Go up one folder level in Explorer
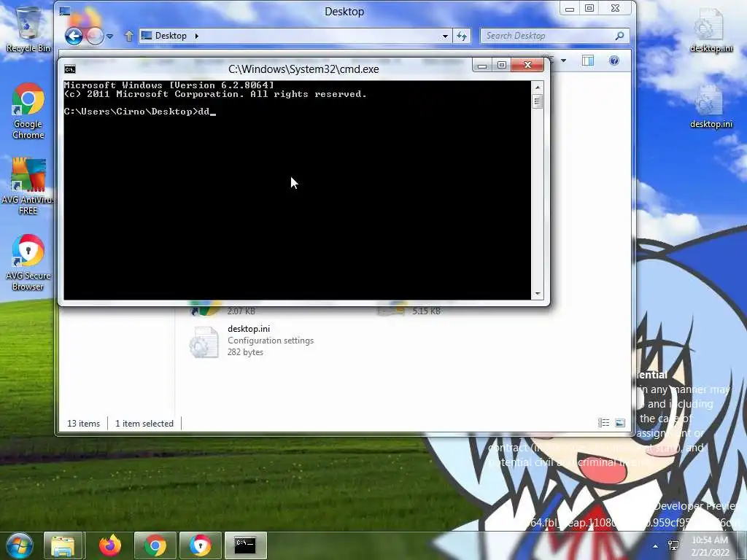Screen dimensions: 747x560 [128, 36]
